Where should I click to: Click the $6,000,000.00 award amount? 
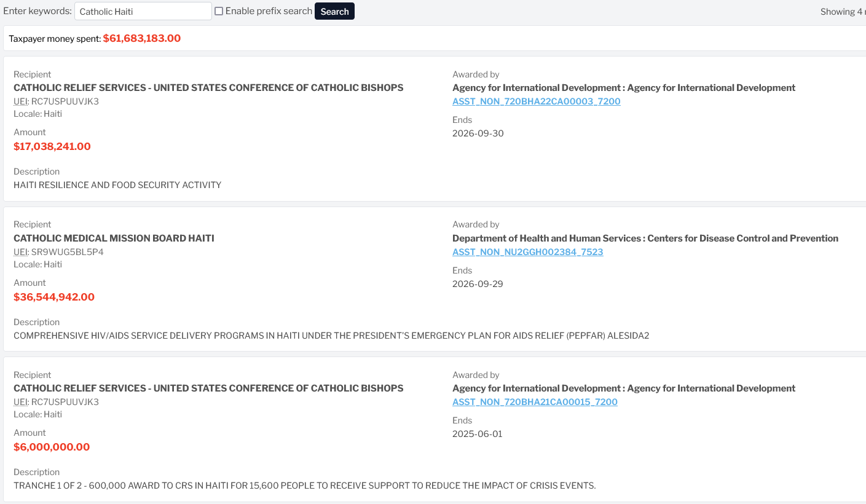click(x=52, y=447)
